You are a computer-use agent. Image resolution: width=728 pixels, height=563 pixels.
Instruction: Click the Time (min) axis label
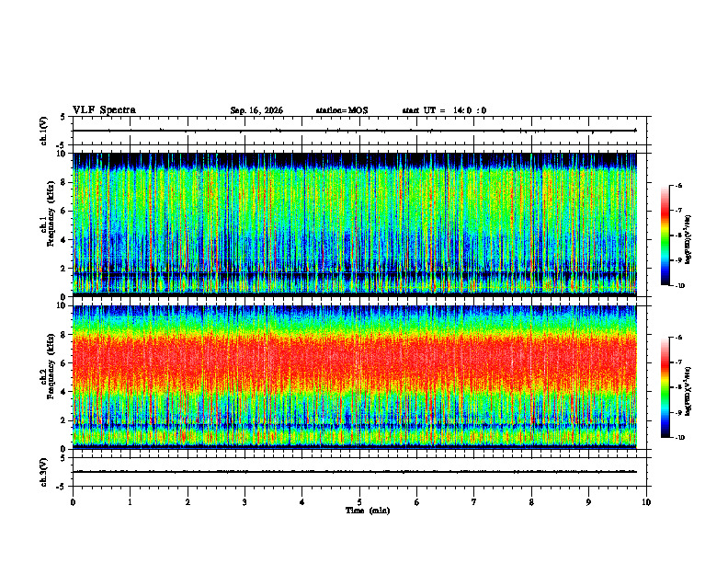tap(368, 511)
